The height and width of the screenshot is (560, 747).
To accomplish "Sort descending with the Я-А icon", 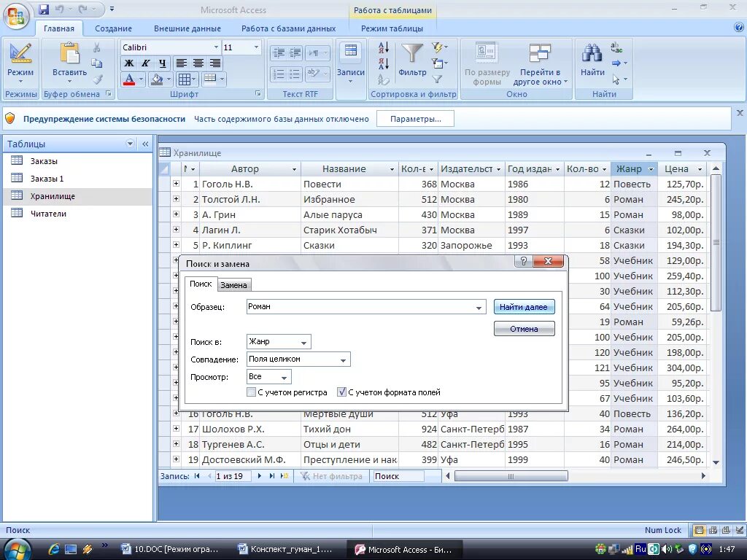I will [x=384, y=63].
